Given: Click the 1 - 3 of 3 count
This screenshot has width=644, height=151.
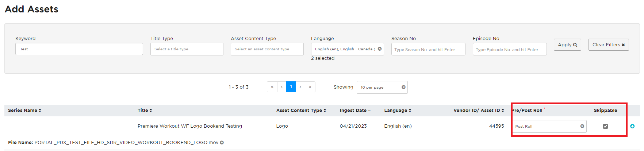Looking at the screenshot, I should (x=239, y=87).
